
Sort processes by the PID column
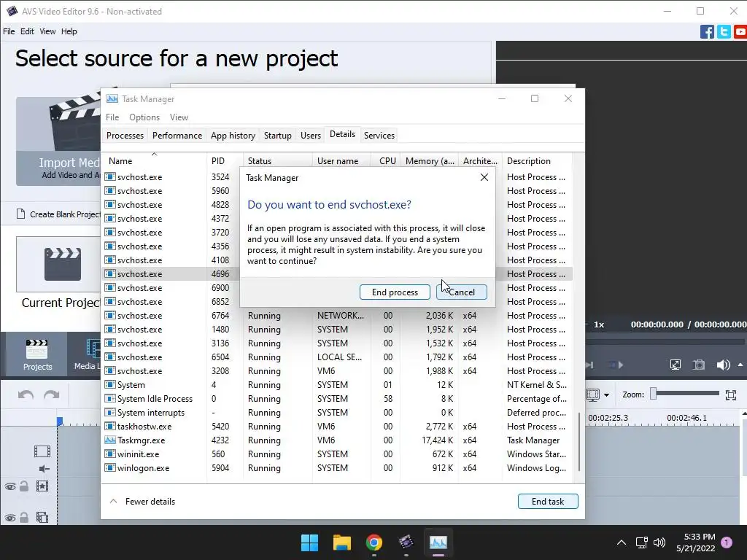coord(225,161)
